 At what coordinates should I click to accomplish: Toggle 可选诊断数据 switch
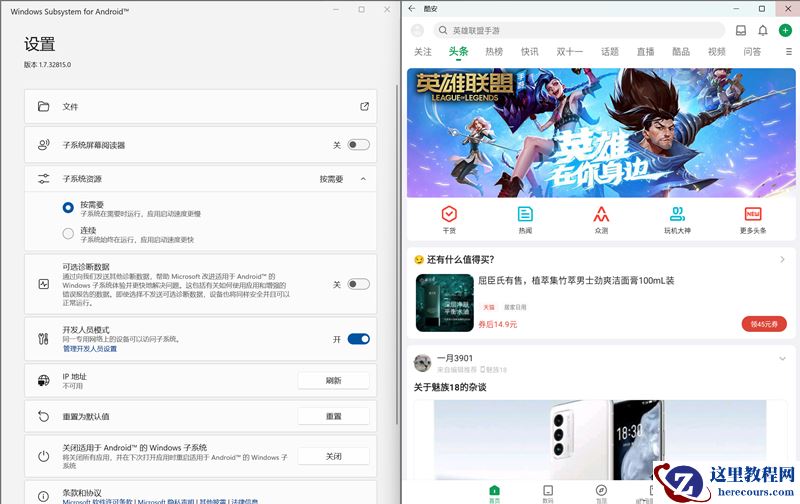coord(359,284)
